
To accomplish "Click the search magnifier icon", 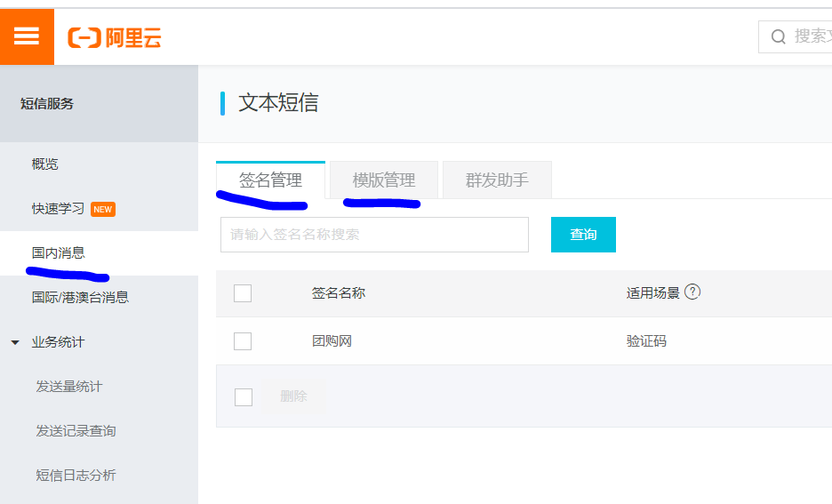I will click(x=778, y=36).
